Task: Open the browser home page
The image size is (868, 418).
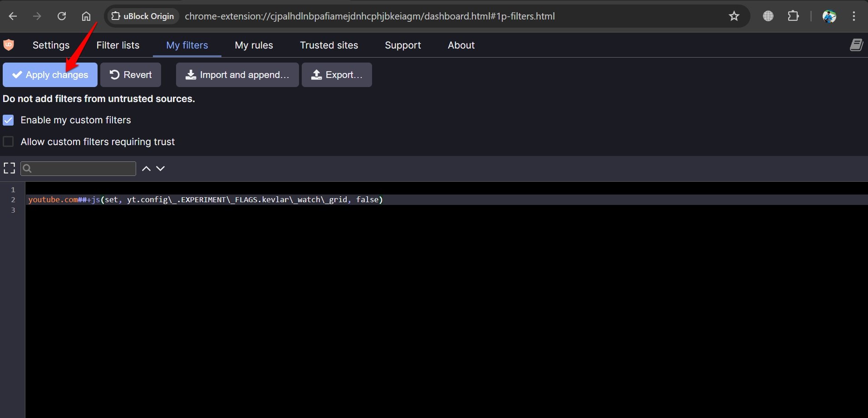Action: coord(86,16)
